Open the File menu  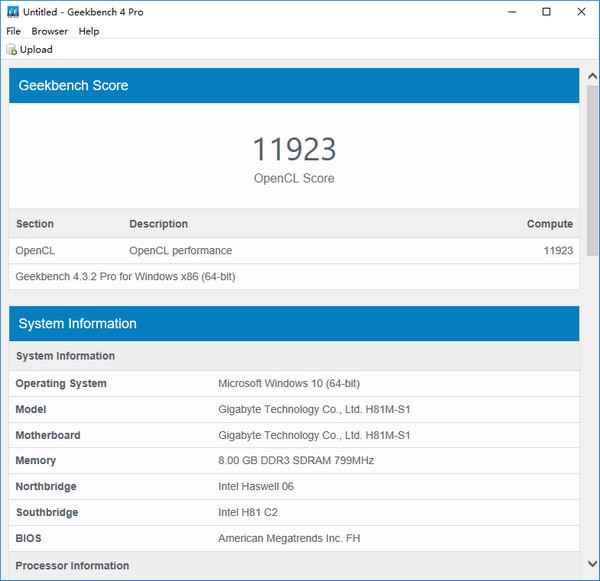13,31
